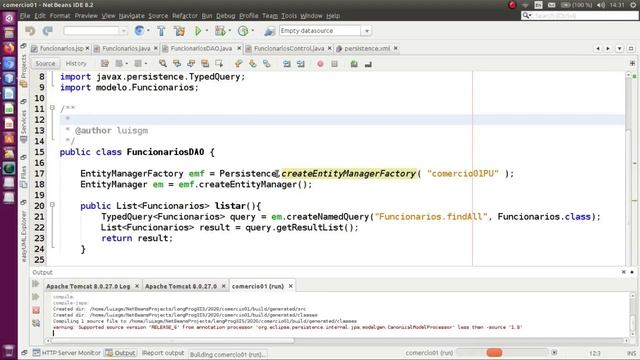Collapse the listar method fold at line 20
Viewport: 640px width, 360px height.
pyautogui.click(x=52, y=205)
